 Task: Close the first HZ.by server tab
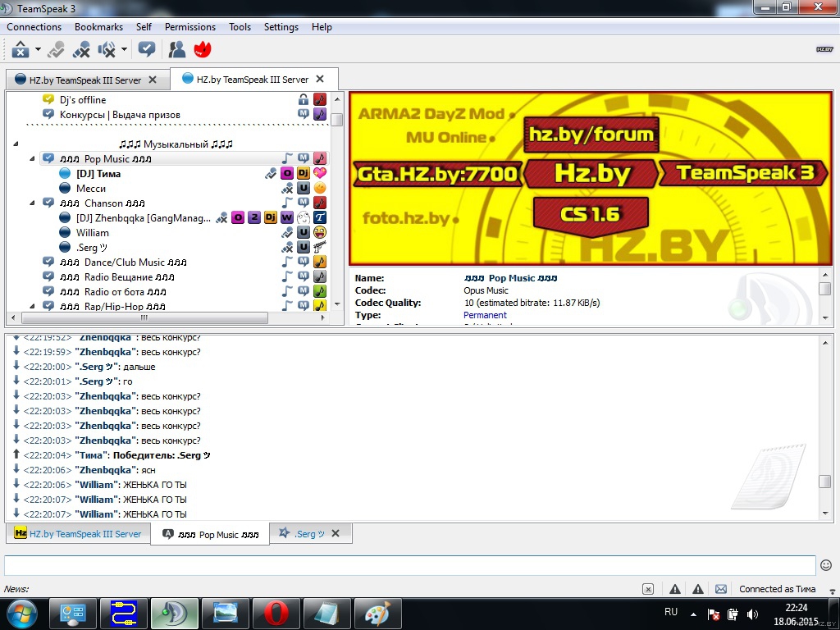[153, 80]
